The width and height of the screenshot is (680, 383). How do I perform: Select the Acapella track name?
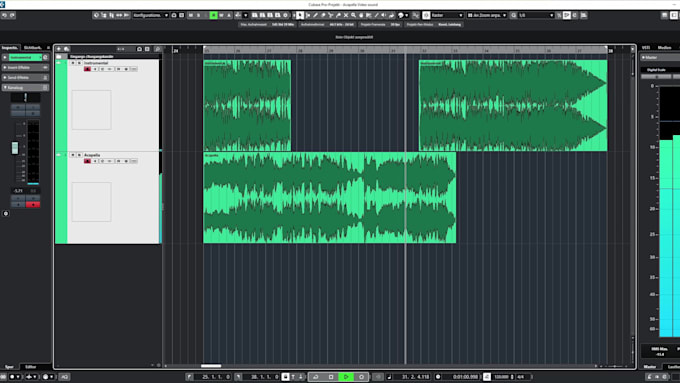pos(92,155)
